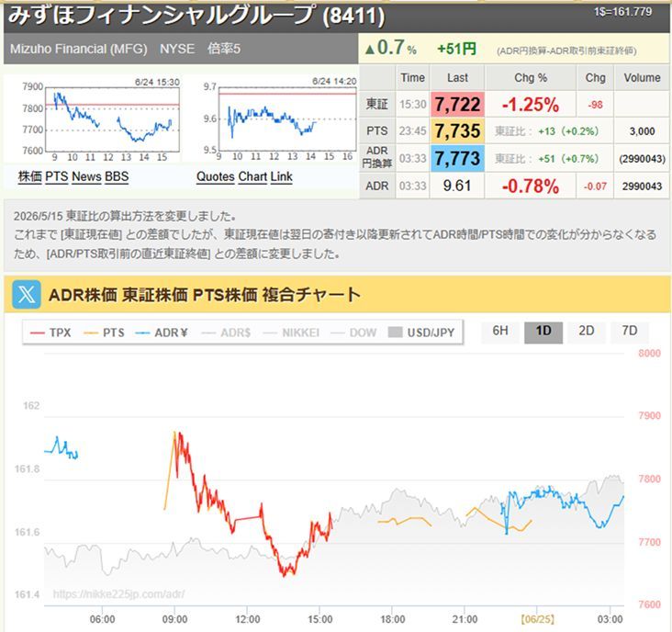Viewport: 672px width, 632px height.
Task: Enable the ADR$ series in legend
Action: pyautogui.click(x=226, y=333)
